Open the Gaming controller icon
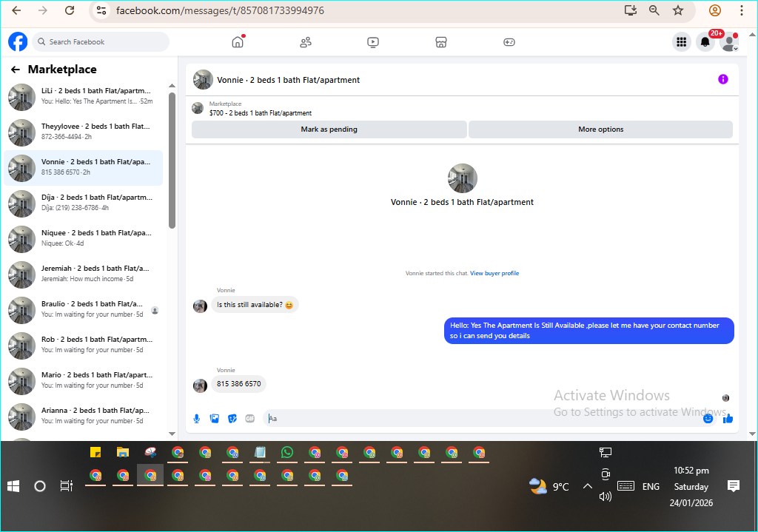This screenshot has width=758, height=532. pos(509,42)
